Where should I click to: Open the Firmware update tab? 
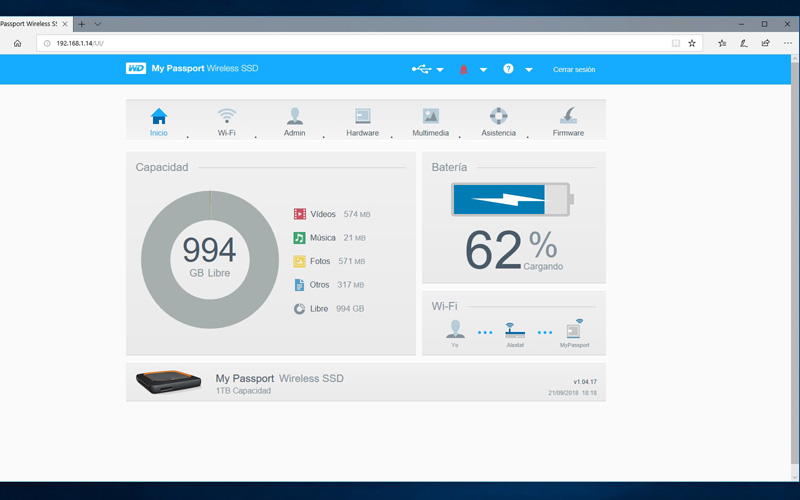pos(568,122)
